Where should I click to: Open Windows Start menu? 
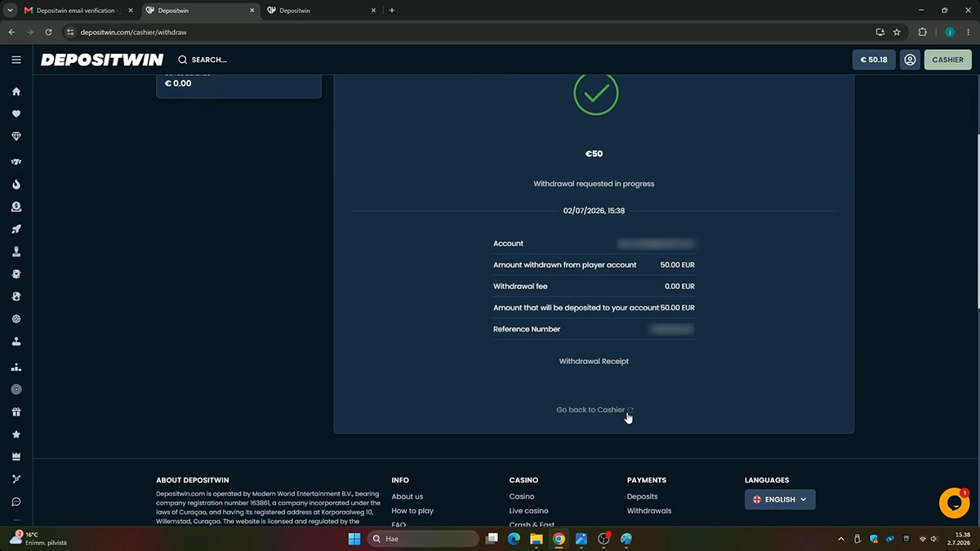(354, 539)
